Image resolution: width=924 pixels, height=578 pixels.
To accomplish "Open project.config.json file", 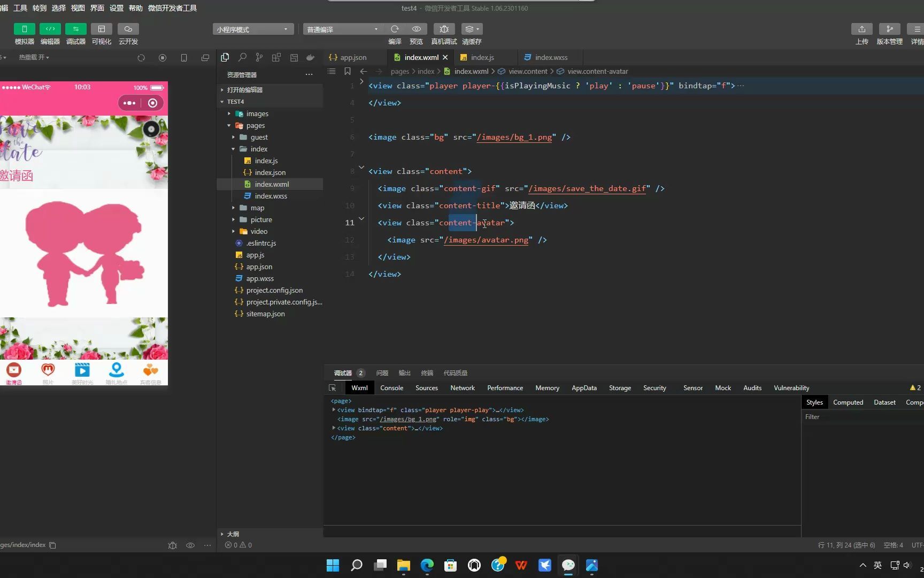I will click(x=269, y=290).
